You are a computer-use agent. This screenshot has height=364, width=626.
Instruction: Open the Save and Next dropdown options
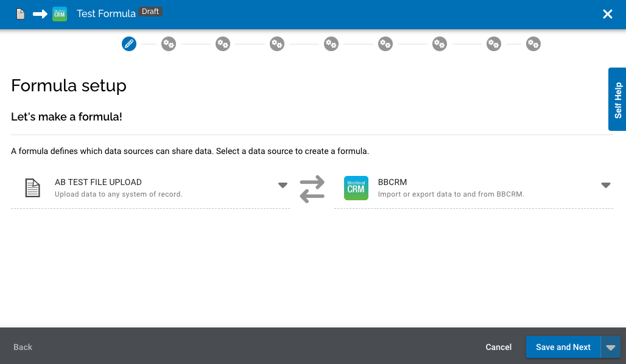(611, 347)
